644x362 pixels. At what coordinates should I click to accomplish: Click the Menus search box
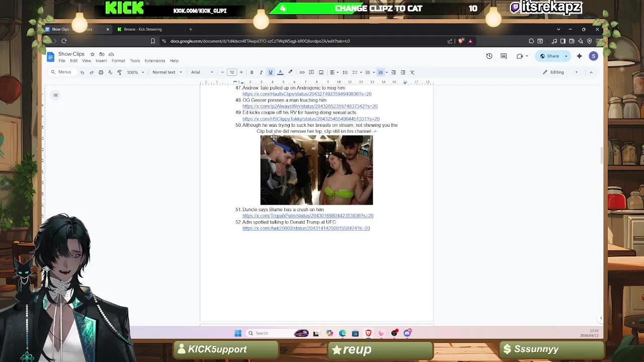click(x=61, y=72)
